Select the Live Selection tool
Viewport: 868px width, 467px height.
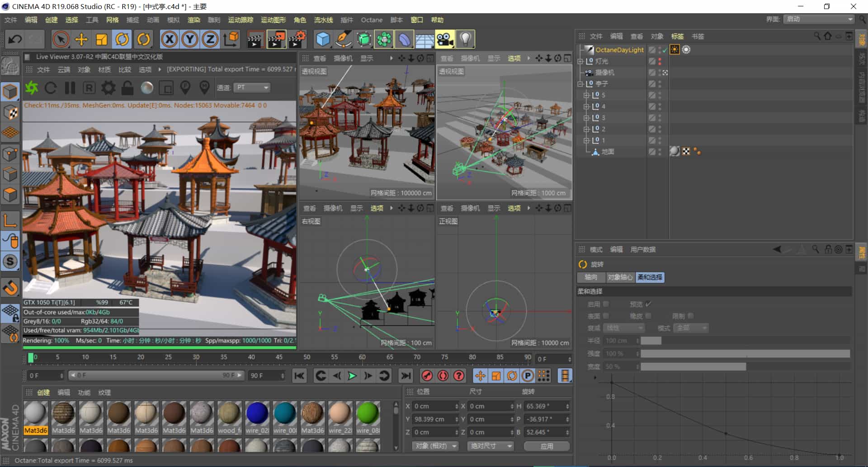click(x=61, y=39)
